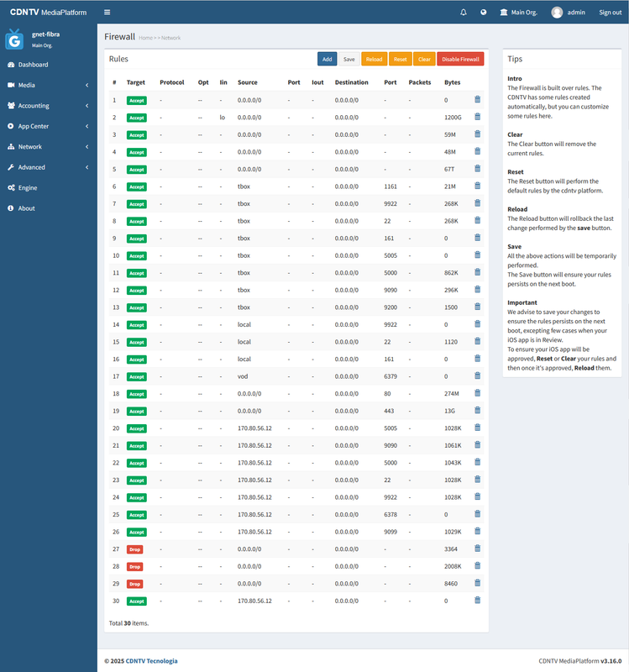Open the CDNTV Tecnologia footer link

pyautogui.click(x=151, y=661)
